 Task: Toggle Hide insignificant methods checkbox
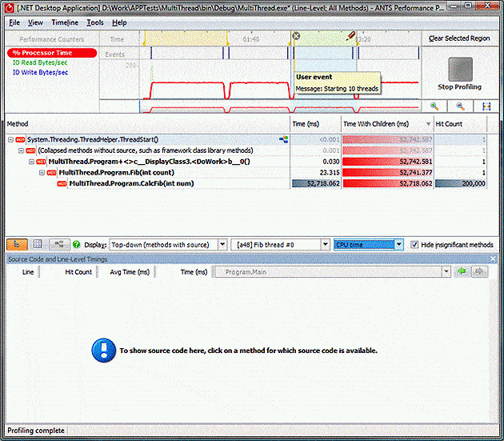pyautogui.click(x=414, y=245)
